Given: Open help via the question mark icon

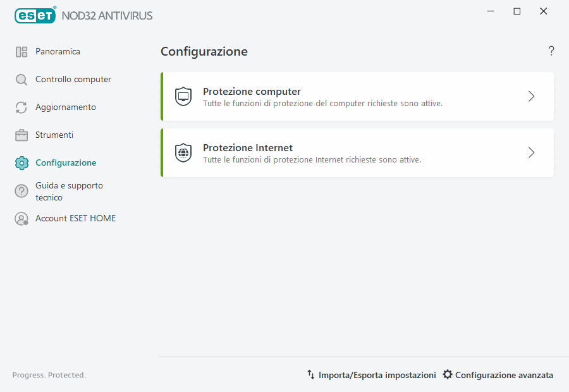Looking at the screenshot, I should (551, 51).
